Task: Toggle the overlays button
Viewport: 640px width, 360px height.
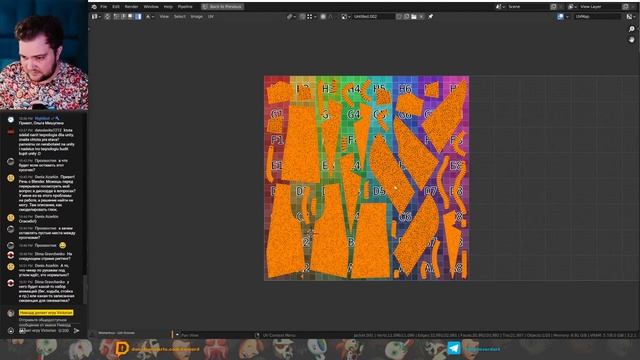Action: pos(560,17)
